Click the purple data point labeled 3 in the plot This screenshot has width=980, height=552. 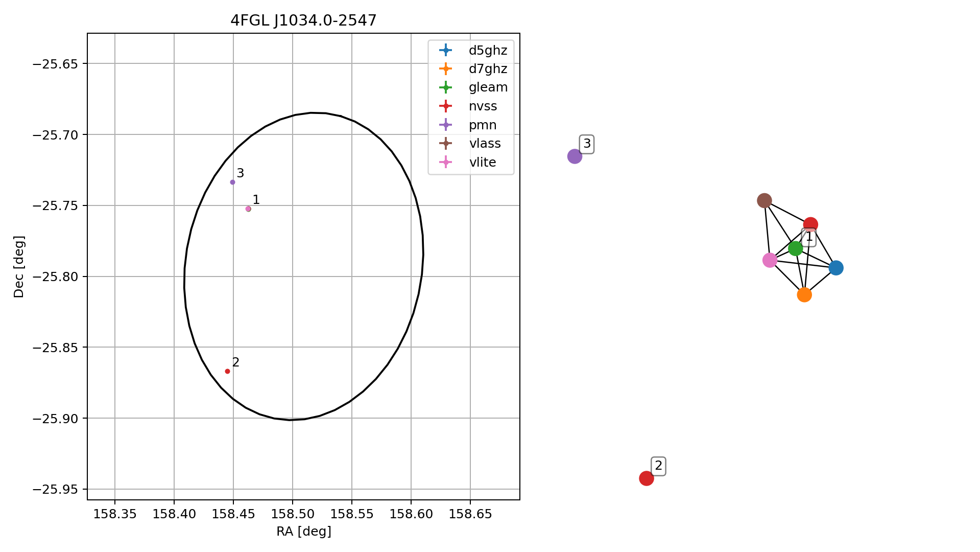pyautogui.click(x=232, y=182)
